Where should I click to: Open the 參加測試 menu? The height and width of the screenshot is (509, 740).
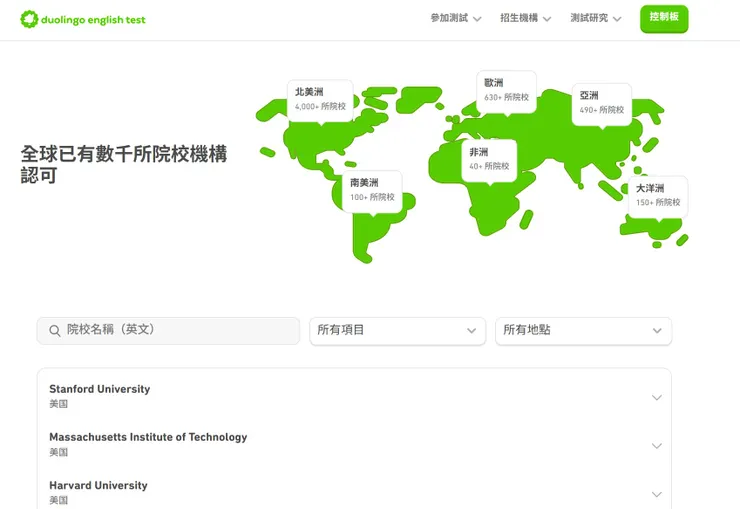pos(456,18)
